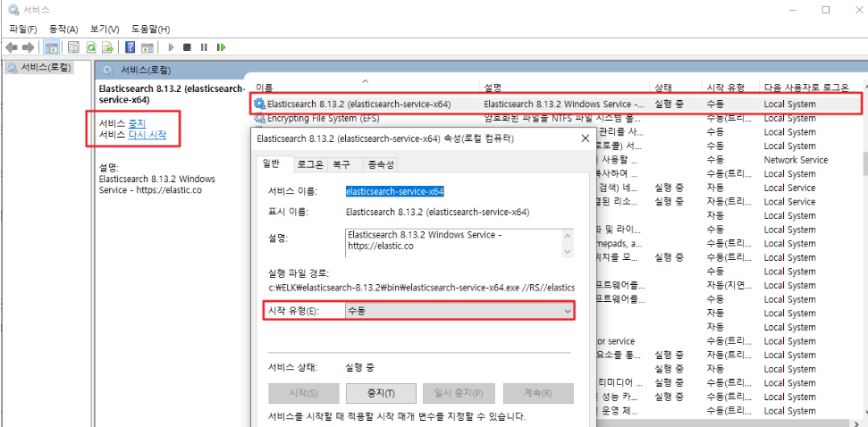
Task: Click the gear icon of the Encrypting File System row
Action: click(x=259, y=118)
